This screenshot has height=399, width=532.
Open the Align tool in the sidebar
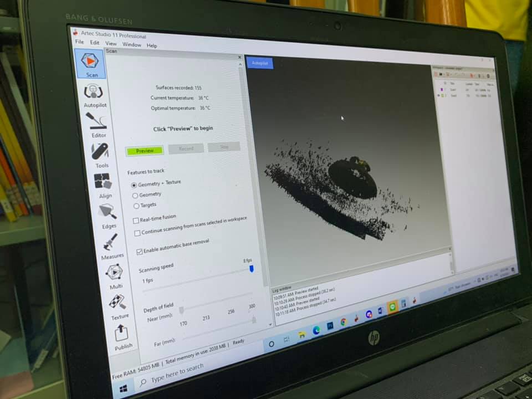click(x=104, y=186)
